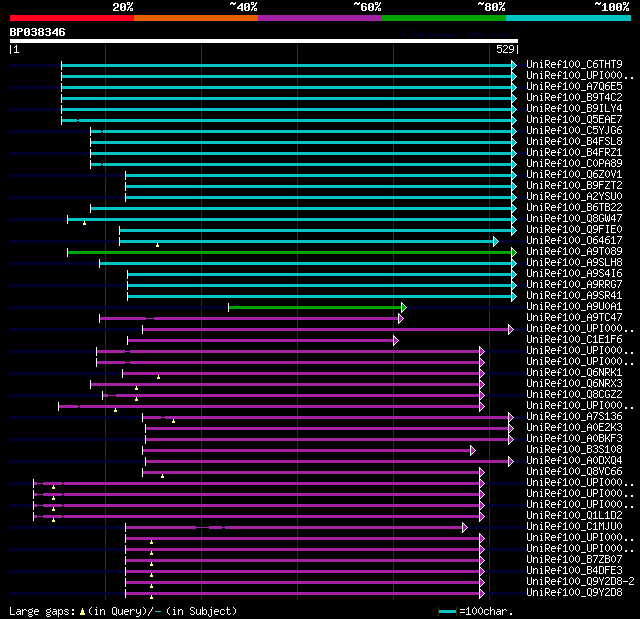Select the UniRef100_A2YSU0 label

click(574, 197)
